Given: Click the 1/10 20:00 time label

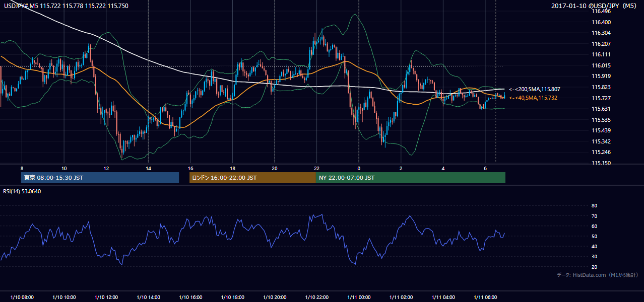Looking at the screenshot, I should (x=275, y=297).
